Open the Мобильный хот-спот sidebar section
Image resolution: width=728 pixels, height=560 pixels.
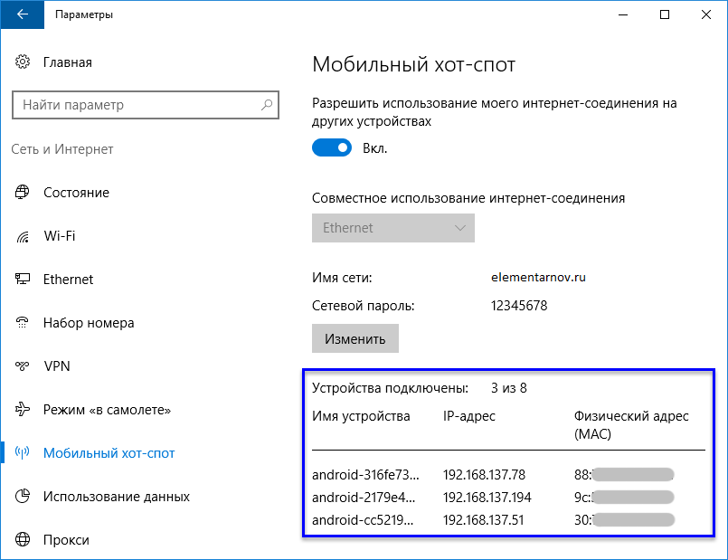click(x=109, y=453)
